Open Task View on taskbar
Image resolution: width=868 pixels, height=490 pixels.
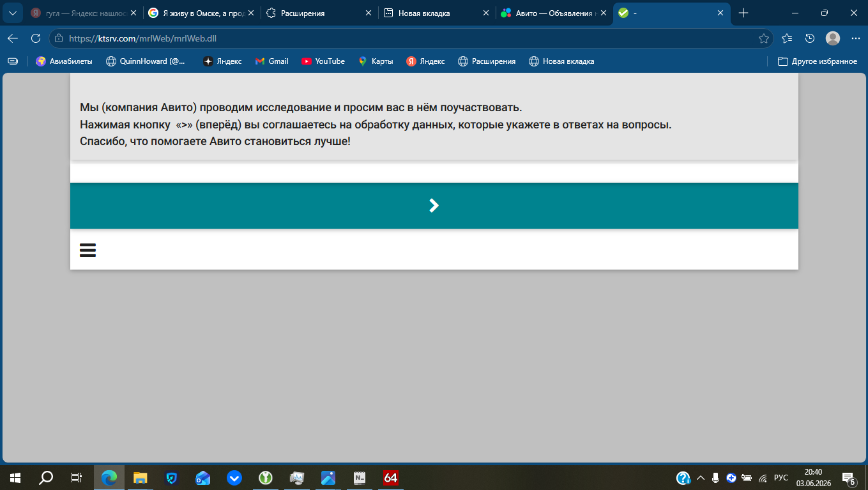[x=76, y=477]
